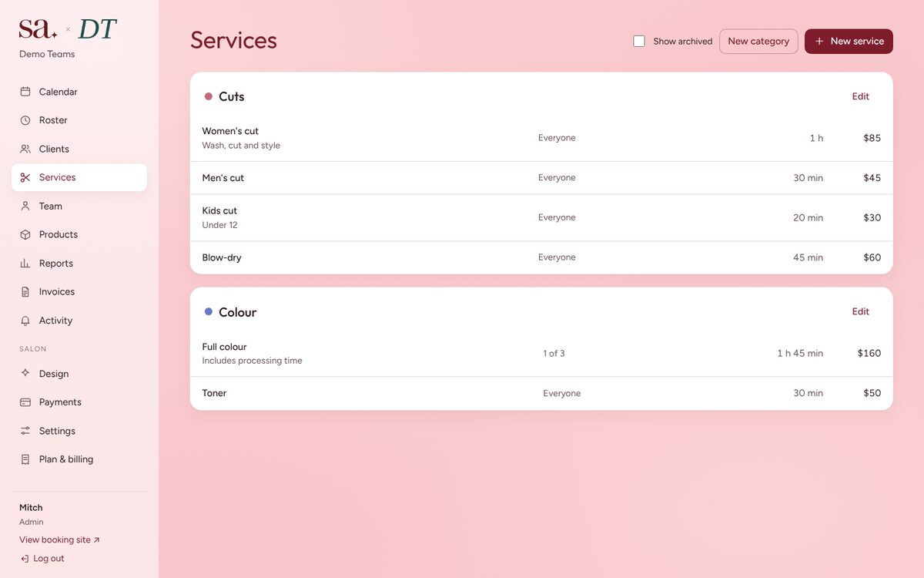
Task: Click the Demo Teams name
Action: point(47,54)
